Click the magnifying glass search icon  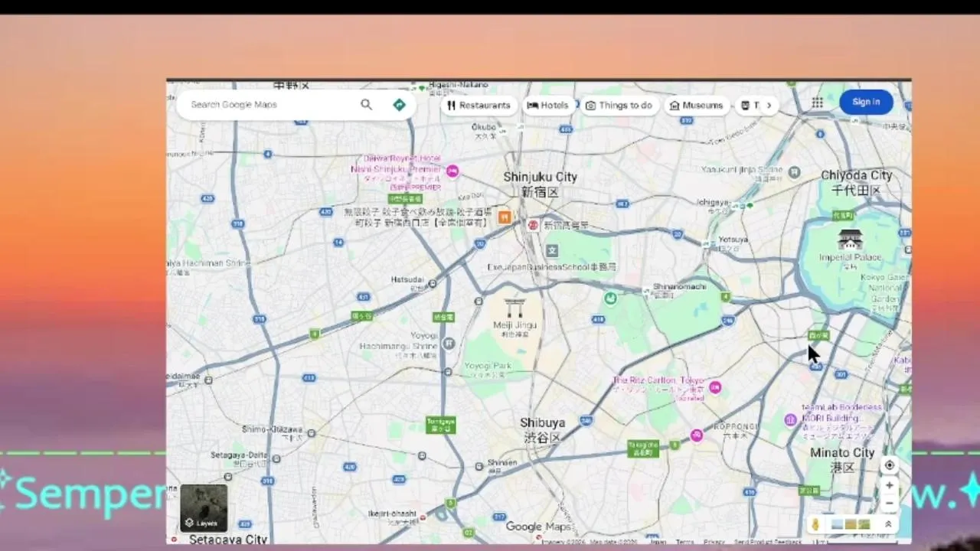click(366, 105)
